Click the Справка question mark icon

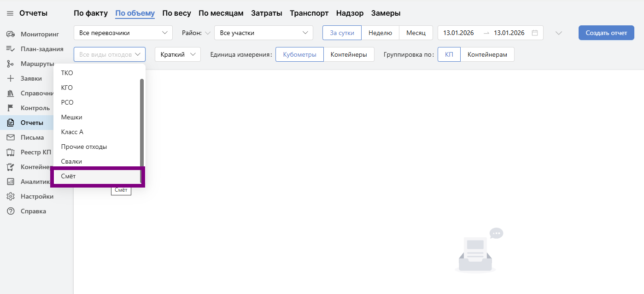point(11,211)
